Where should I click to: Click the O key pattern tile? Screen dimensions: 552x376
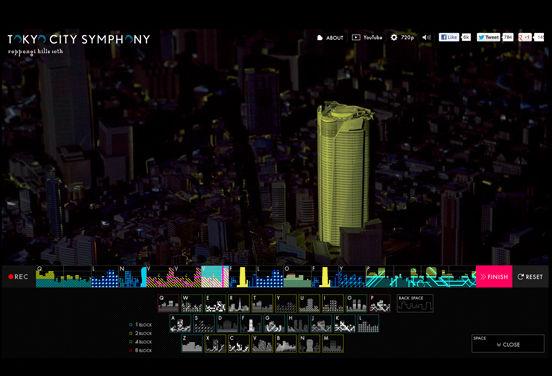tap(356, 303)
